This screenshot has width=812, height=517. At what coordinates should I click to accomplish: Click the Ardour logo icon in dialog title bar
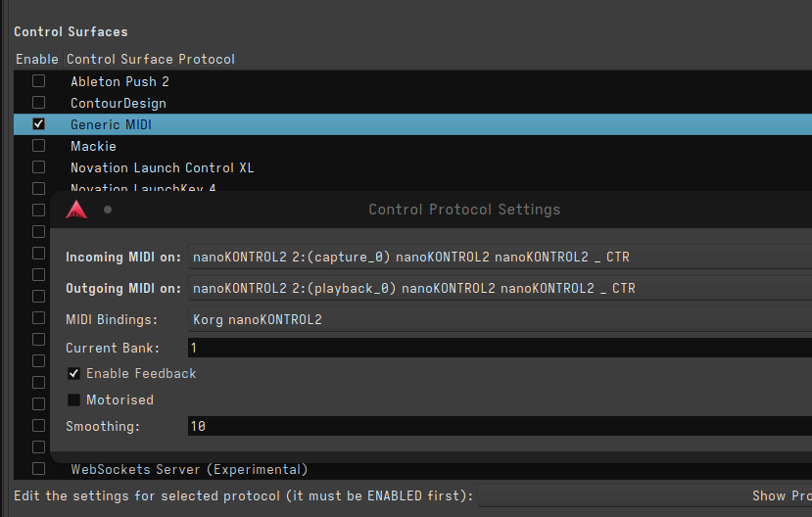click(76, 210)
